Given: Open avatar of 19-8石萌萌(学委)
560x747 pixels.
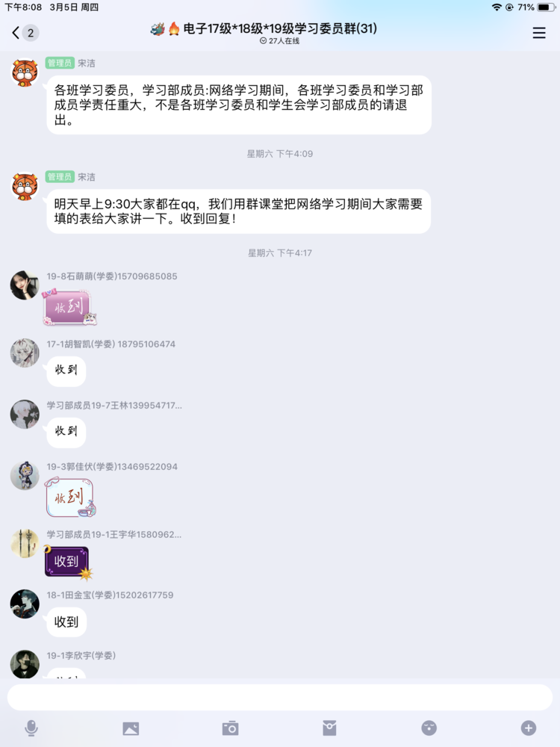Looking at the screenshot, I should pyautogui.click(x=25, y=285).
